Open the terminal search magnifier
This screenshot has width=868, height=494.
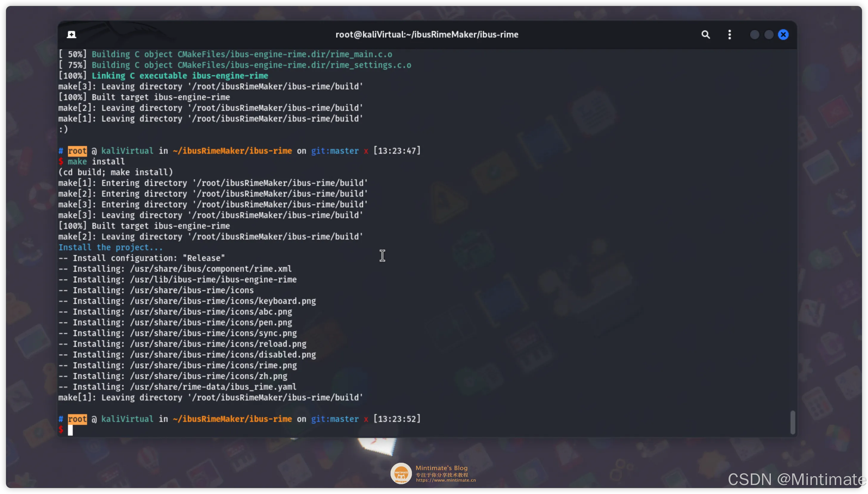(x=706, y=35)
